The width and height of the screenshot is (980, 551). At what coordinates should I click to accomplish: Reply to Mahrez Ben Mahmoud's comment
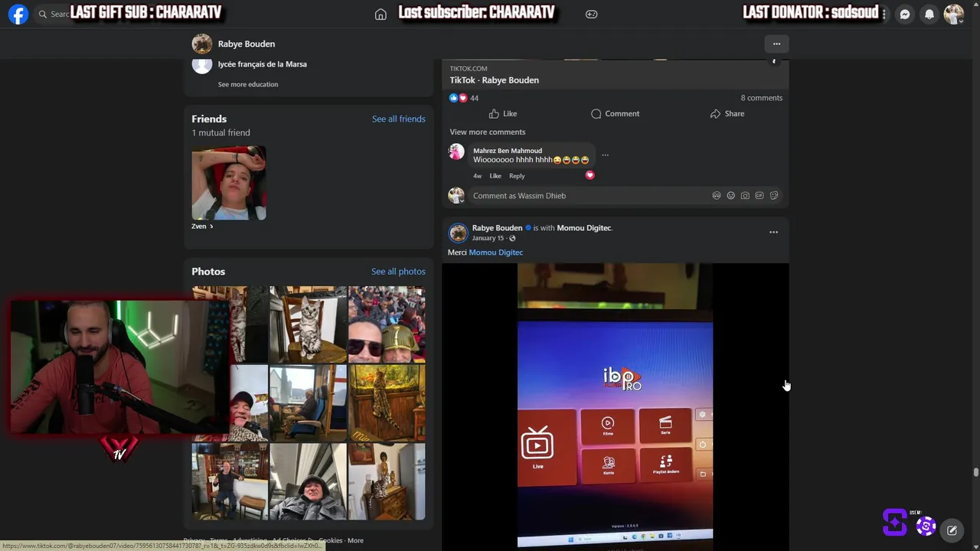(x=517, y=176)
